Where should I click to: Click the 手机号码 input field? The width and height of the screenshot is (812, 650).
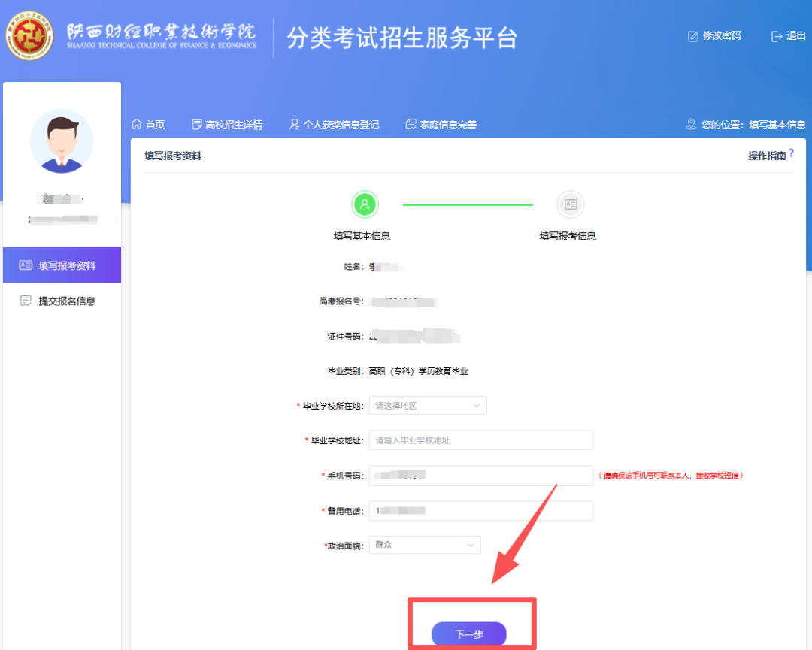pyautogui.click(x=480, y=476)
